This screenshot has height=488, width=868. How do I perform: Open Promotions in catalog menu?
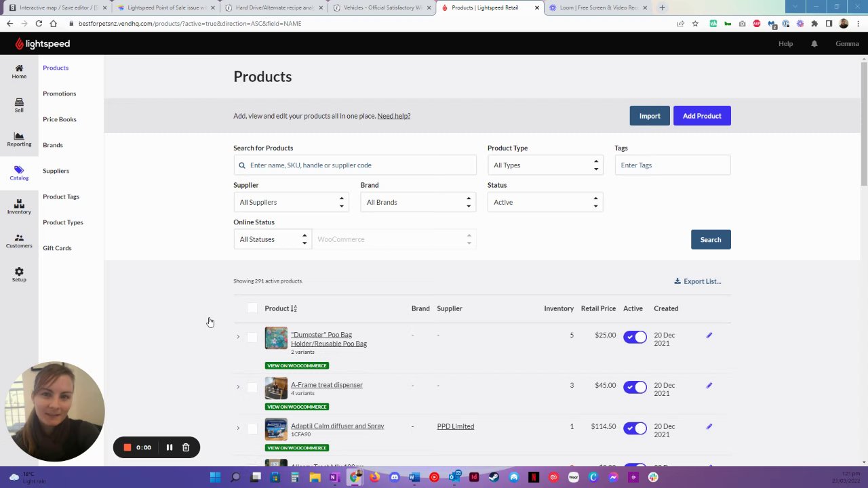(60, 94)
